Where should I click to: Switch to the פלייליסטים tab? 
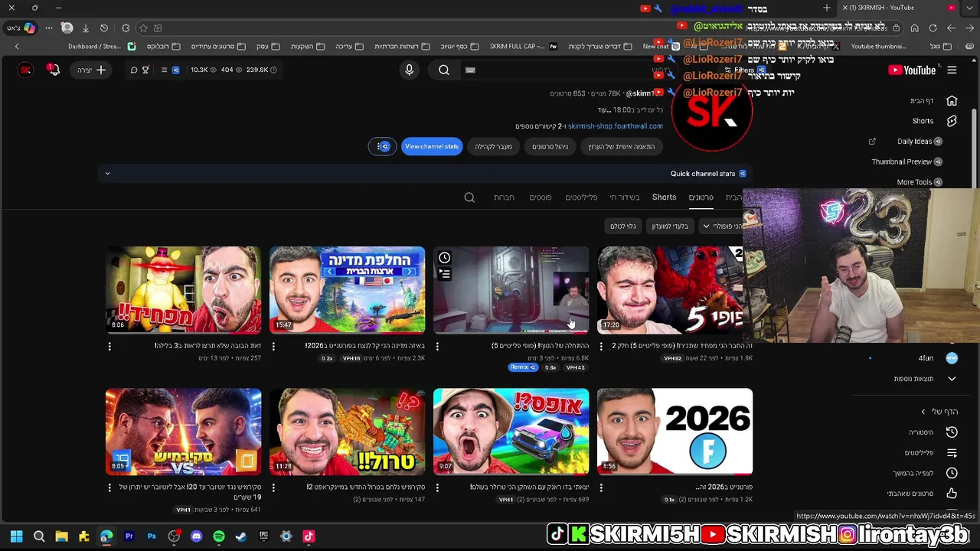coord(581,197)
